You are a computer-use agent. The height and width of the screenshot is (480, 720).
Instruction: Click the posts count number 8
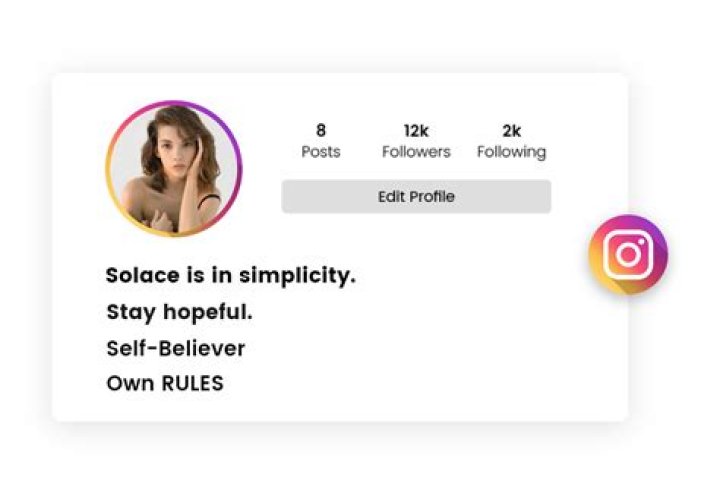click(x=321, y=130)
